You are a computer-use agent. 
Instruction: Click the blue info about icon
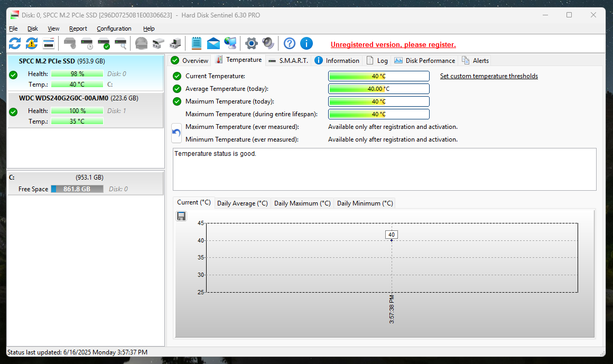point(306,43)
